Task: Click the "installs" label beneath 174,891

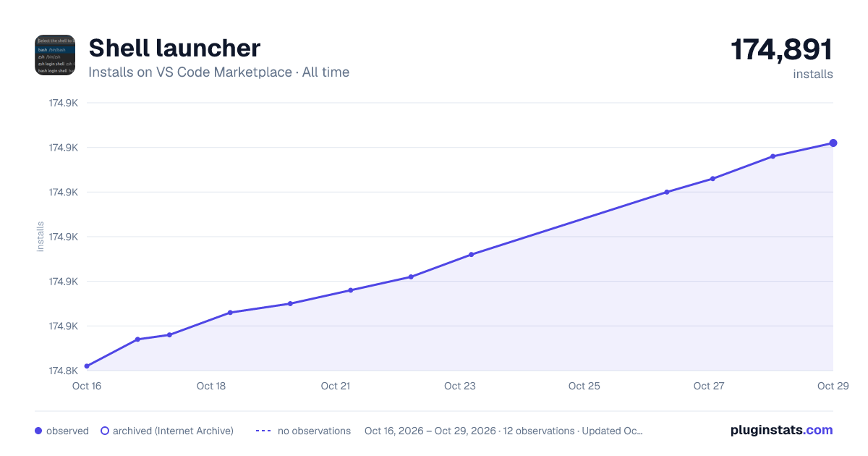Action: point(813,75)
